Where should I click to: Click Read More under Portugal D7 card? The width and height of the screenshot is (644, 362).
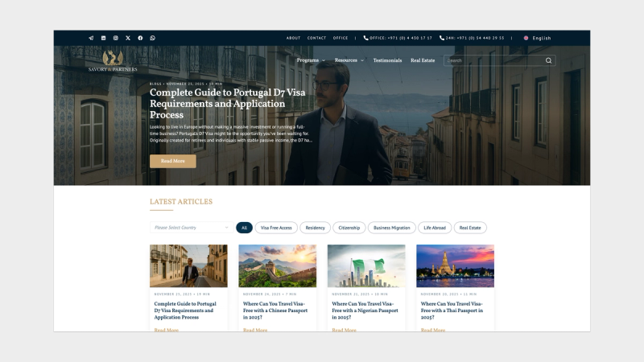pos(167,330)
